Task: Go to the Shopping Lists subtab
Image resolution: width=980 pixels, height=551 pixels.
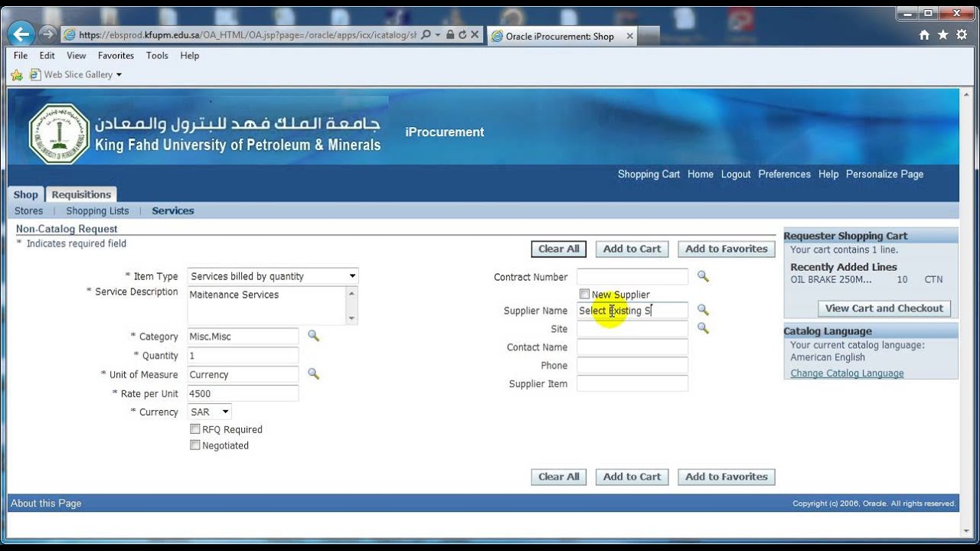Action: click(x=97, y=210)
